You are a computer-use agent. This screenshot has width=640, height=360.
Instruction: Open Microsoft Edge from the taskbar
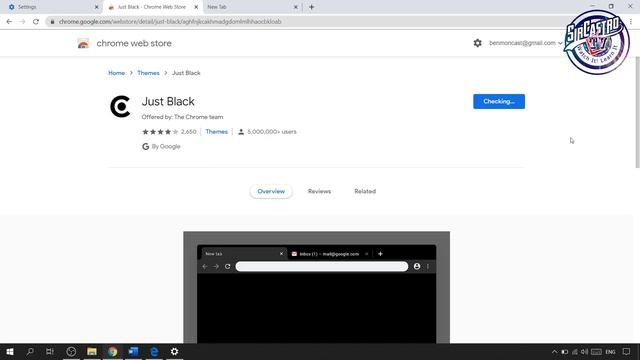tap(154, 351)
